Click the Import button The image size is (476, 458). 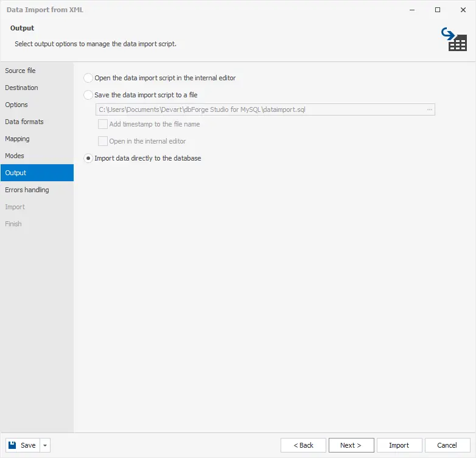[399, 445]
